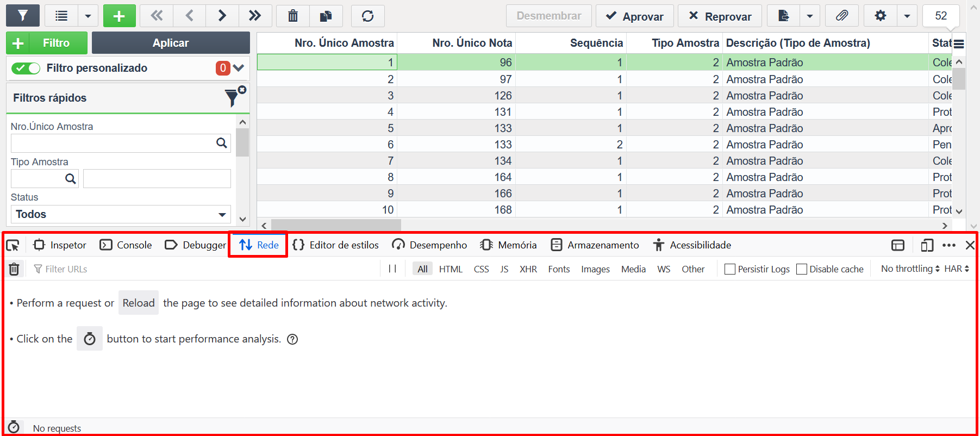This screenshot has width=980, height=436.
Task: Filter requests by JS
Action: tap(504, 269)
